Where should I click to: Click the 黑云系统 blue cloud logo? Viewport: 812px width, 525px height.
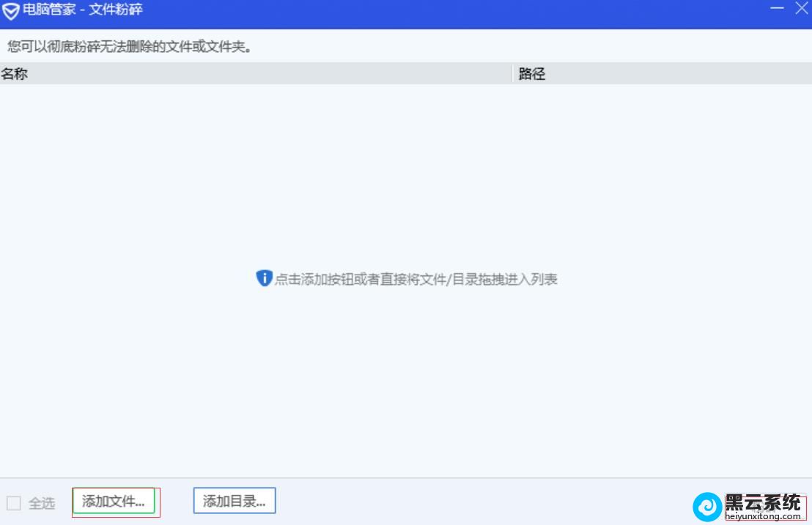(707, 506)
